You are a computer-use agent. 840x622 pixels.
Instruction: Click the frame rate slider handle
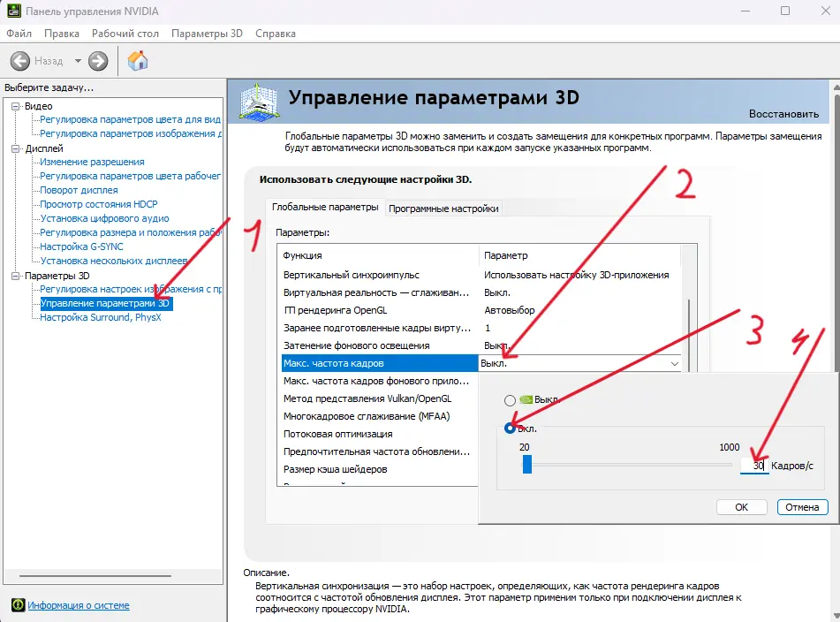[x=527, y=465]
